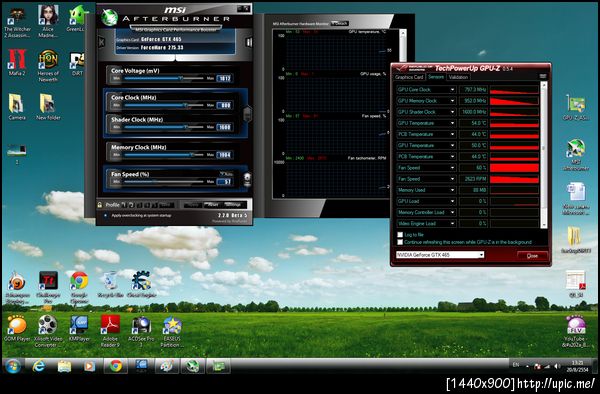Enable the Log to file checkbox
This screenshot has width=600, height=394.
pos(400,234)
